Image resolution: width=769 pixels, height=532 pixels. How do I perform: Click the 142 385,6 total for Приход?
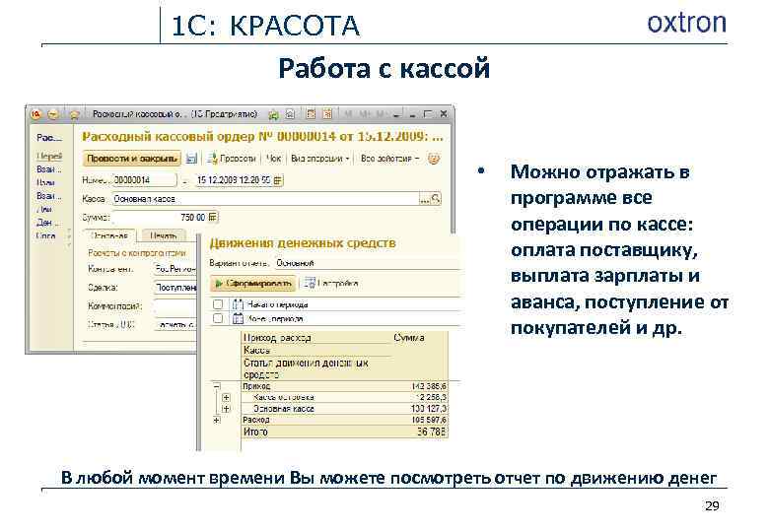click(x=429, y=386)
